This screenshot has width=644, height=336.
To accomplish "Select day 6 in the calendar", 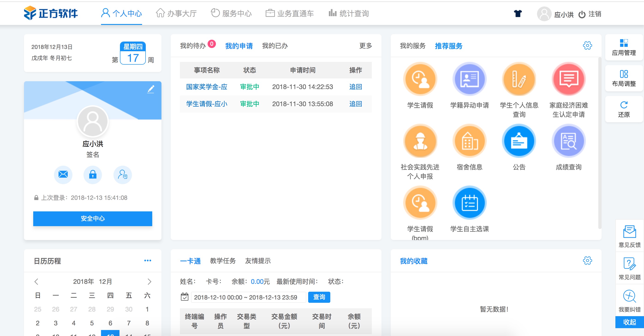I will pos(110,323).
